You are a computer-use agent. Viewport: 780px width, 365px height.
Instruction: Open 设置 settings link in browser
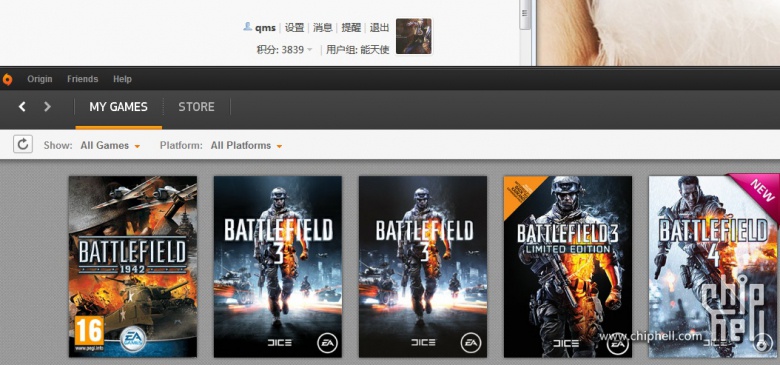(294, 28)
